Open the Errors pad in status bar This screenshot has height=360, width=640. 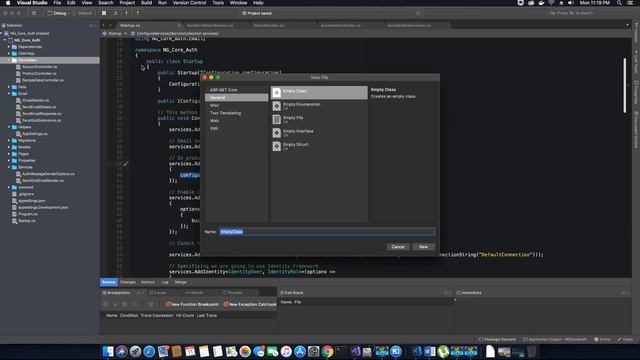[x=602, y=340]
